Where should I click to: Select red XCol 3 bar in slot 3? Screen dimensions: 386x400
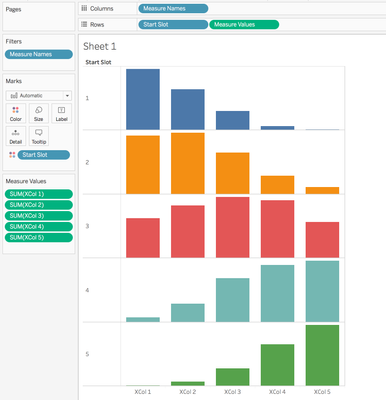click(x=232, y=227)
